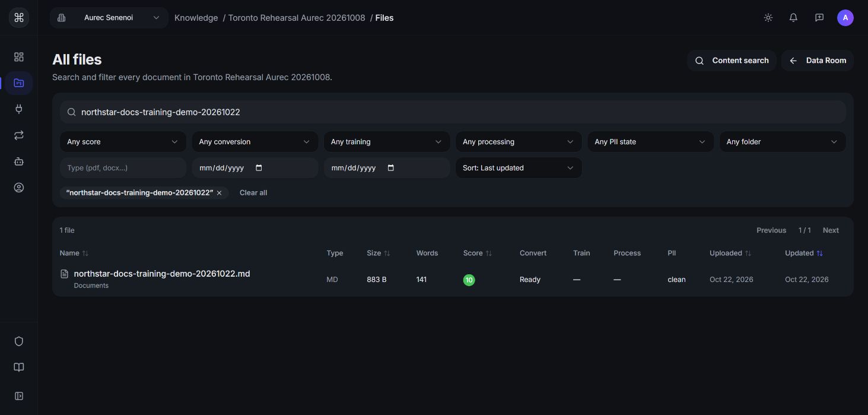Open the Aurec Senenoi workspace switcher

point(109,18)
